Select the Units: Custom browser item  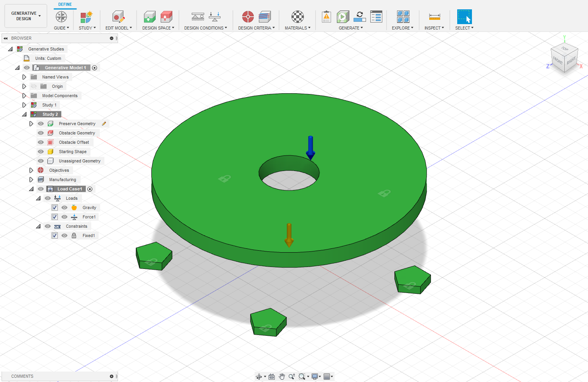48,58
